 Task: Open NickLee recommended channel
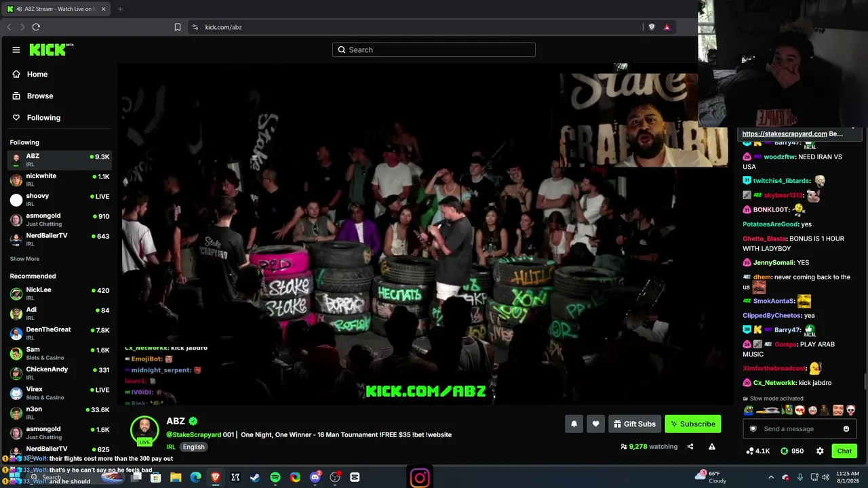click(x=60, y=293)
